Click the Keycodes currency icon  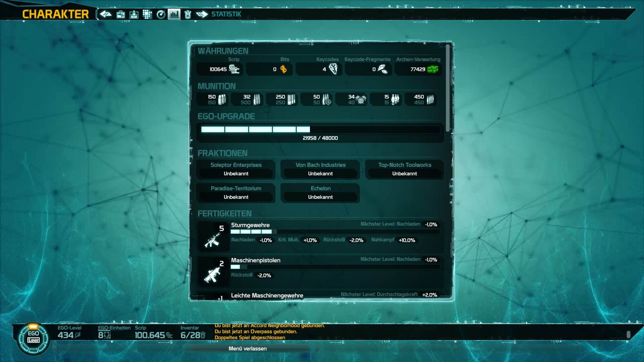pyautogui.click(x=333, y=69)
